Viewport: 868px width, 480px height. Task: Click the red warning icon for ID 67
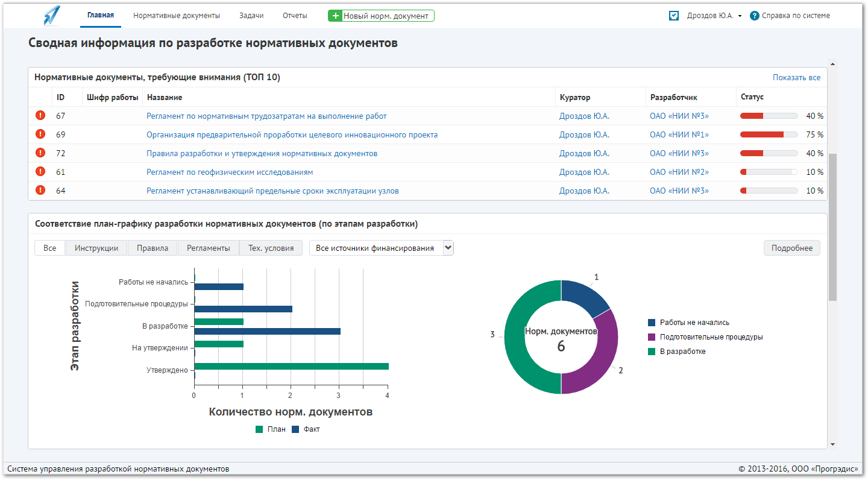coord(40,115)
